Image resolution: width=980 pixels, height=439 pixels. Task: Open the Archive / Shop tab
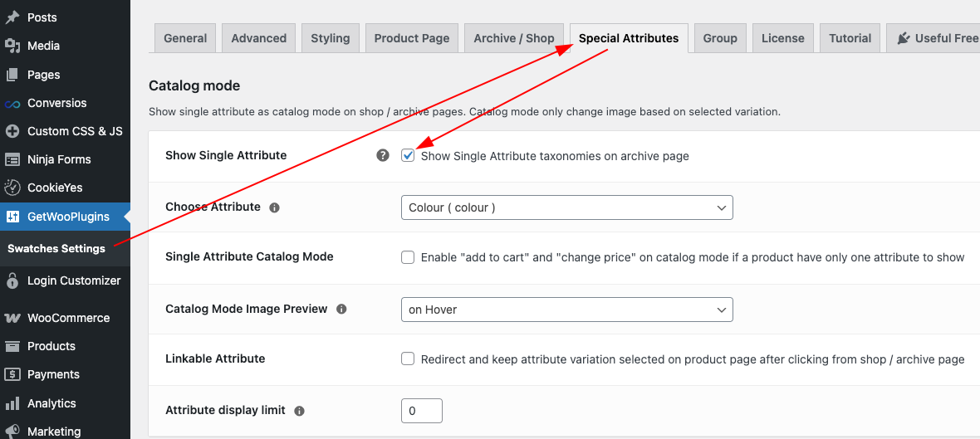click(514, 38)
